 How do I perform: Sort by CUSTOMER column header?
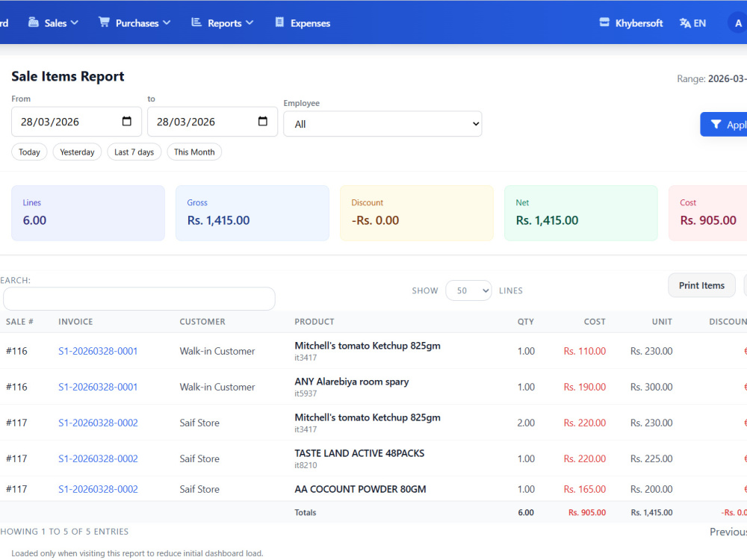202,322
